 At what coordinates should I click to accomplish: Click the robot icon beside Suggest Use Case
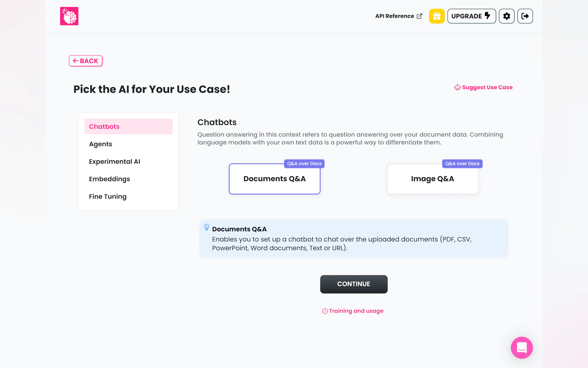click(457, 87)
